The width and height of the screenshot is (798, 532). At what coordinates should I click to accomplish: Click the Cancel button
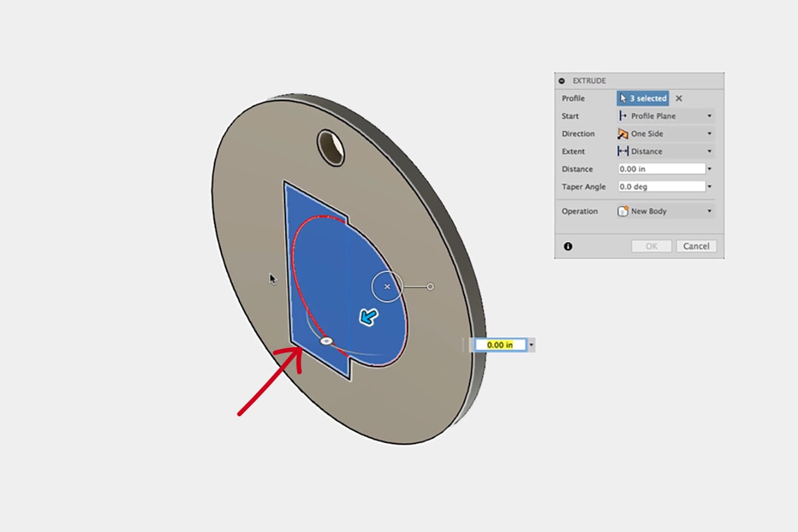(x=696, y=246)
